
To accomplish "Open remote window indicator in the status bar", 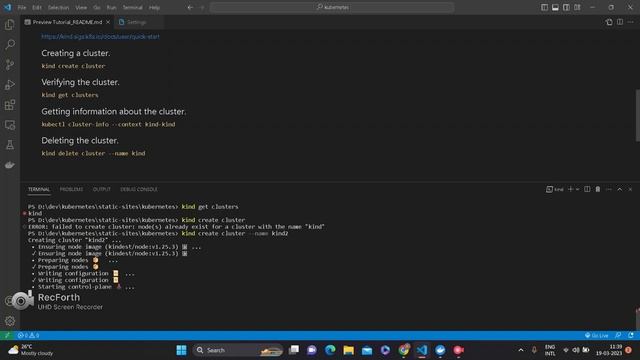I will tap(7, 335).
